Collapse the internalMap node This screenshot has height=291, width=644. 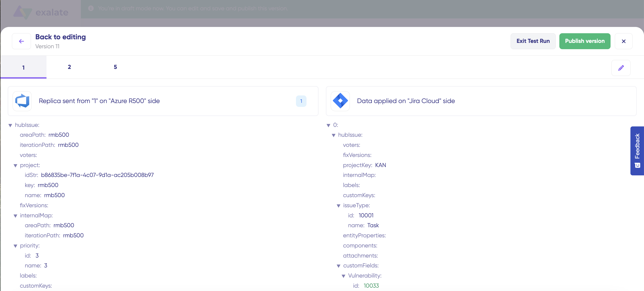pos(15,216)
